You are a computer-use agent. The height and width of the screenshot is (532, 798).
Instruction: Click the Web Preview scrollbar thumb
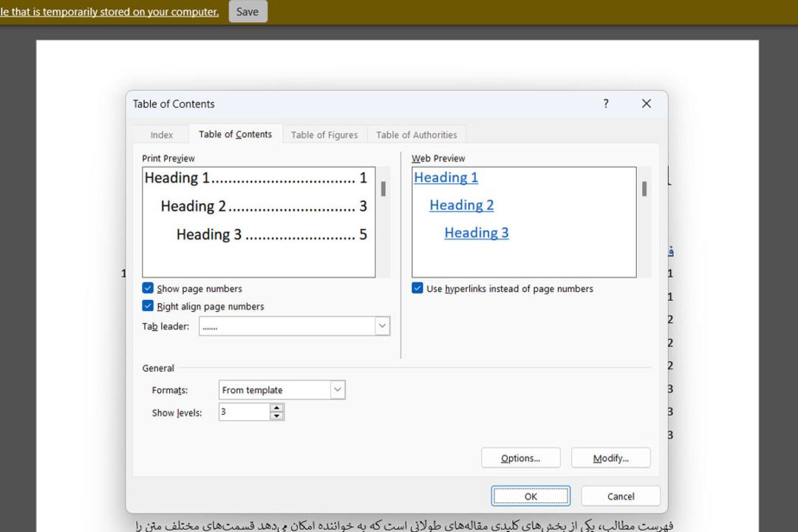tap(644, 189)
